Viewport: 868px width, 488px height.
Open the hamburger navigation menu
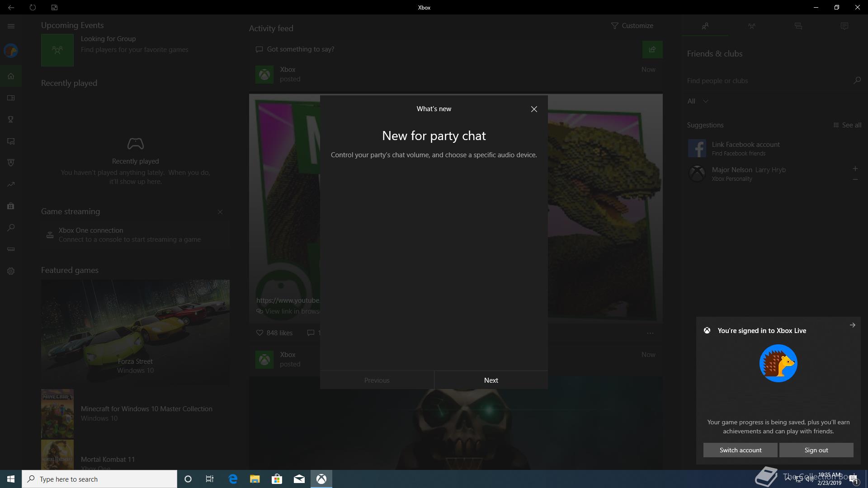coord(11,26)
